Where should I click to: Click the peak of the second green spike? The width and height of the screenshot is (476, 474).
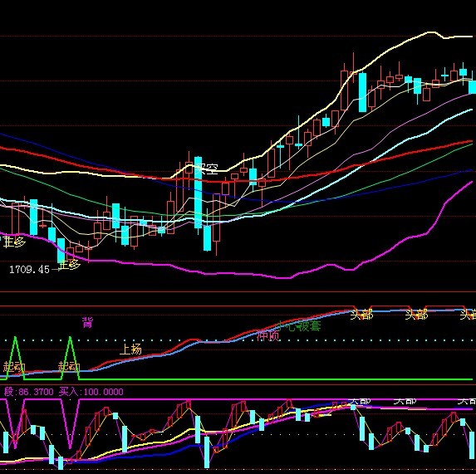click(x=71, y=337)
